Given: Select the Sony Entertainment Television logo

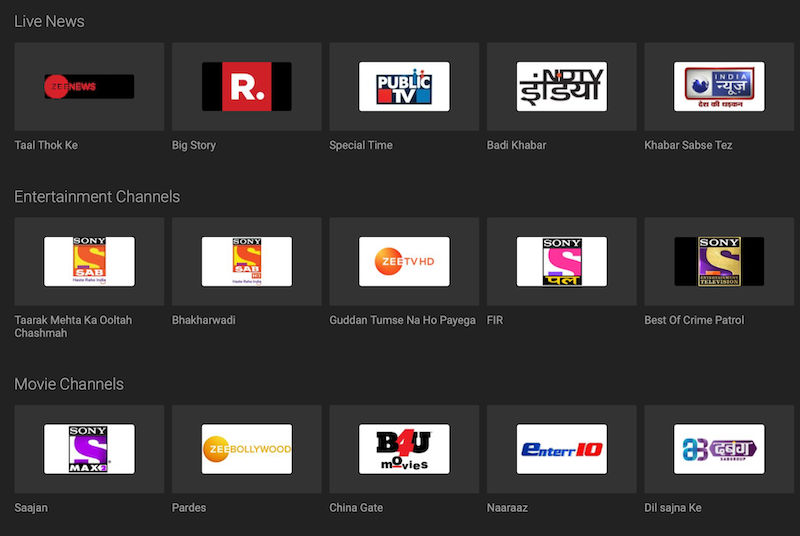Looking at the screenshot, I should coord(719,261).
